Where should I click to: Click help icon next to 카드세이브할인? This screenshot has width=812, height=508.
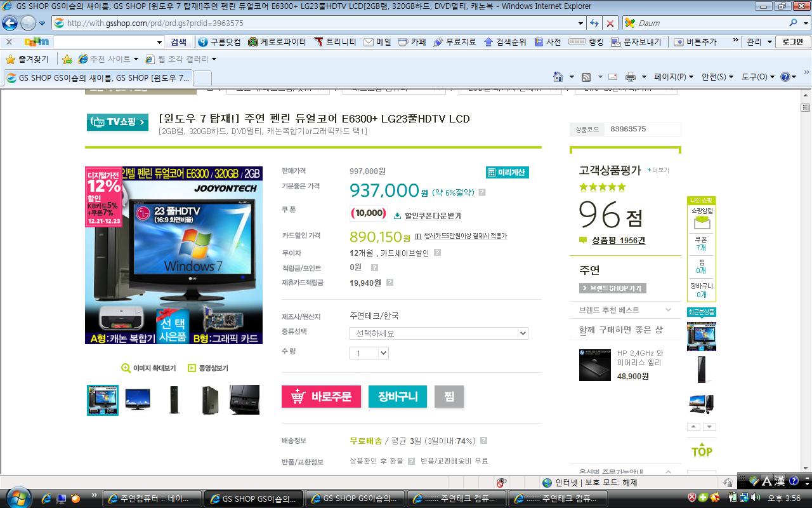pyautogui.click(x=437, y=253)
